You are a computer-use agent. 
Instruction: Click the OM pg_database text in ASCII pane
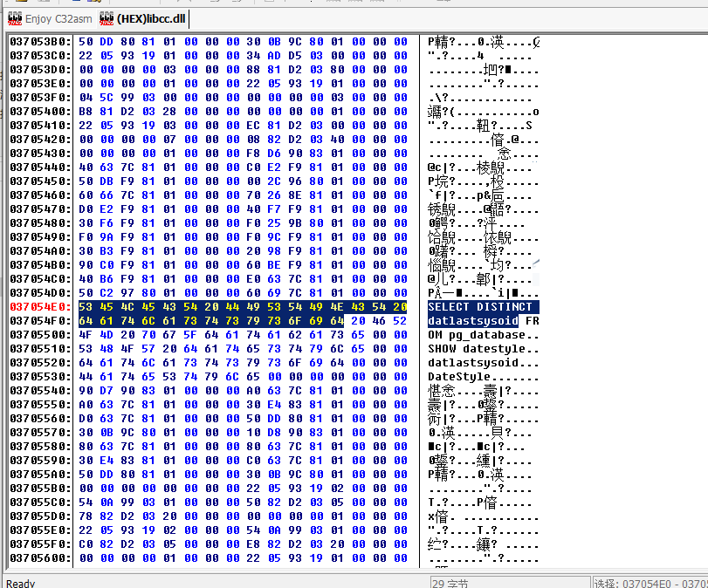tap(477, 335)
